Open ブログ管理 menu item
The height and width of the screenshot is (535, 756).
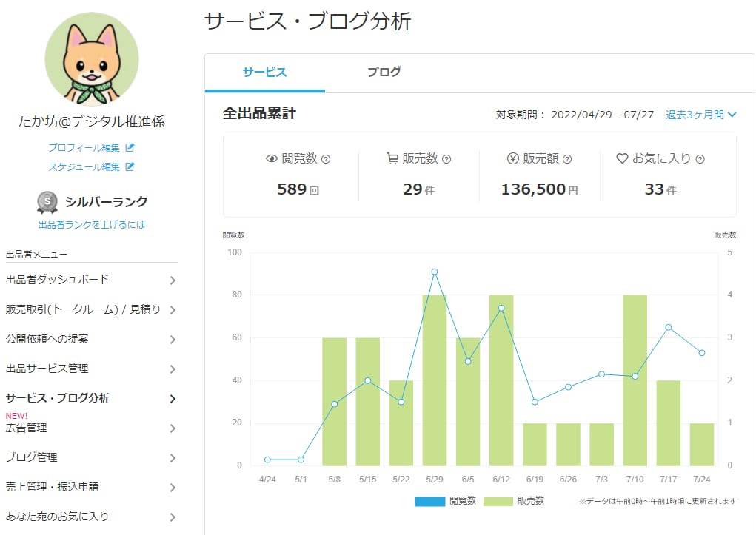(31, 457)
